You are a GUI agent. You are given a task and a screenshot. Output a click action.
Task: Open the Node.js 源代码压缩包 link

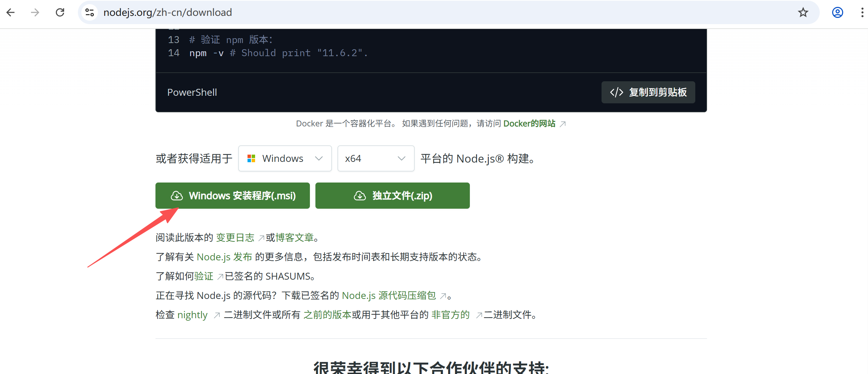[389, 295]
